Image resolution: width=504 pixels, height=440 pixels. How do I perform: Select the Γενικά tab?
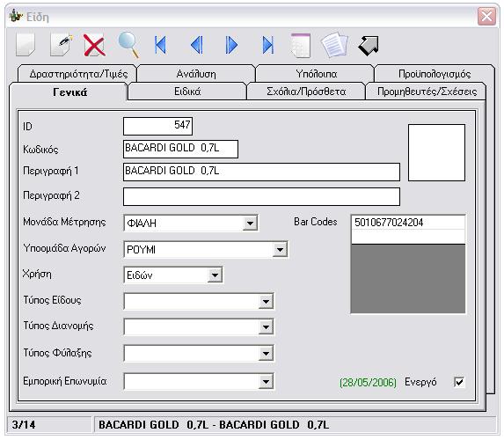pyautogui.click(x=69, y=92)
